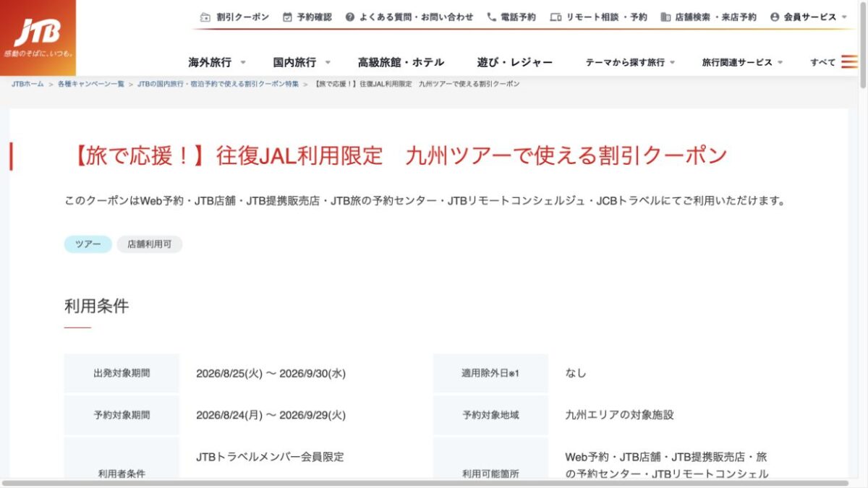Click the coupon description sentence starting このクーポンはWeb予約
Viewport: 868px width, 488px height.
point(425,201)
